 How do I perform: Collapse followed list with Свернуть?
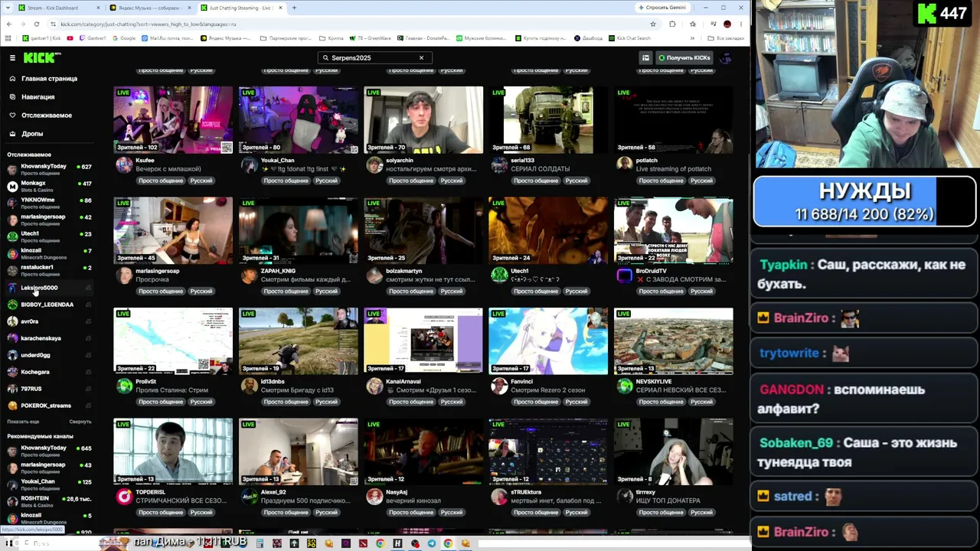(x=80, y=422)
